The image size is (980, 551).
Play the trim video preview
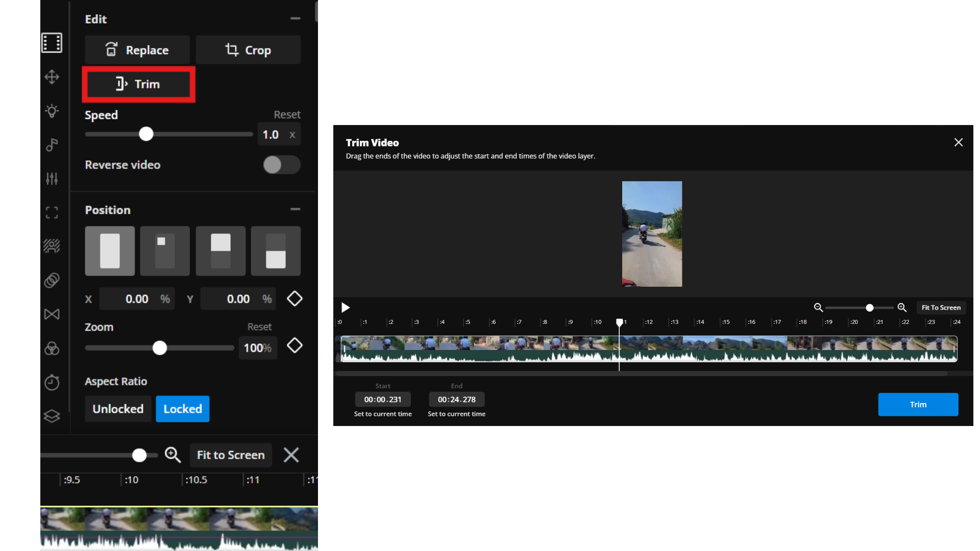point(346,308)
